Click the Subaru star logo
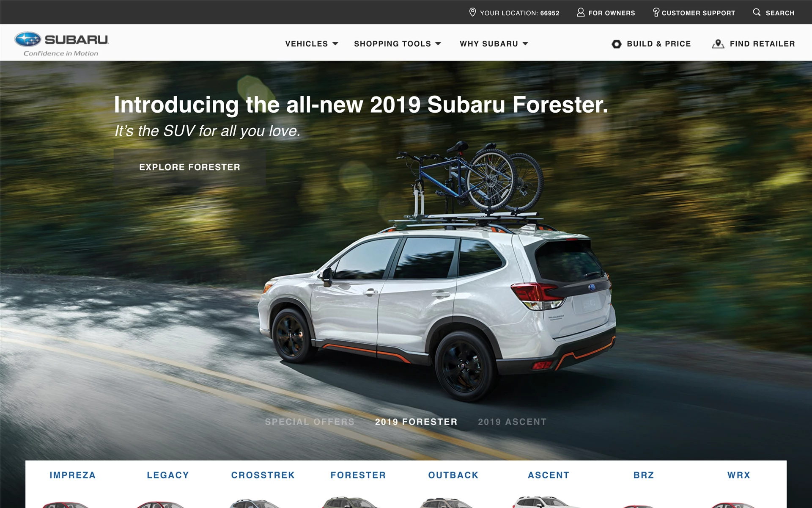This screenshot has width=812, height=508. 27,39
